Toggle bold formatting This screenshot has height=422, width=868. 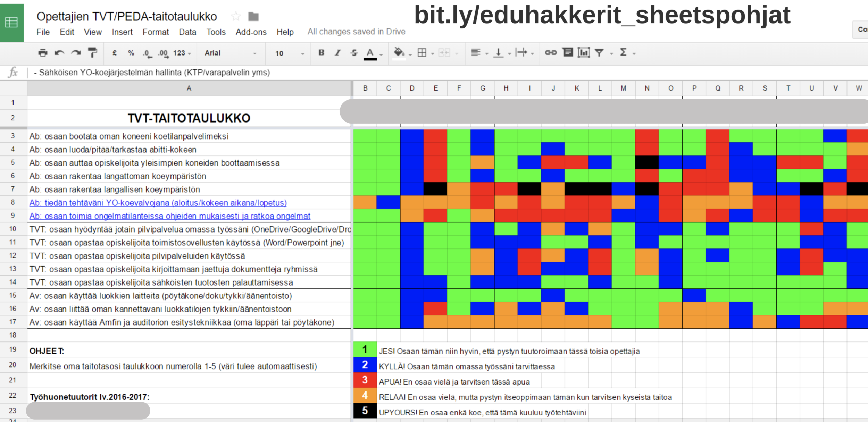321,53
